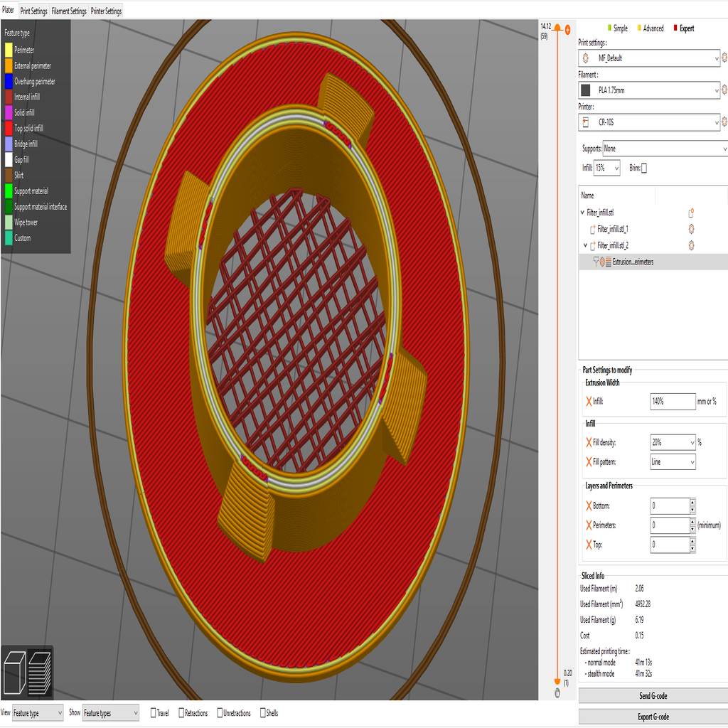Open MF_Default print settings gear icon
Screen dimensions: 728x728
pyautogui.click(x=724, y=58)
